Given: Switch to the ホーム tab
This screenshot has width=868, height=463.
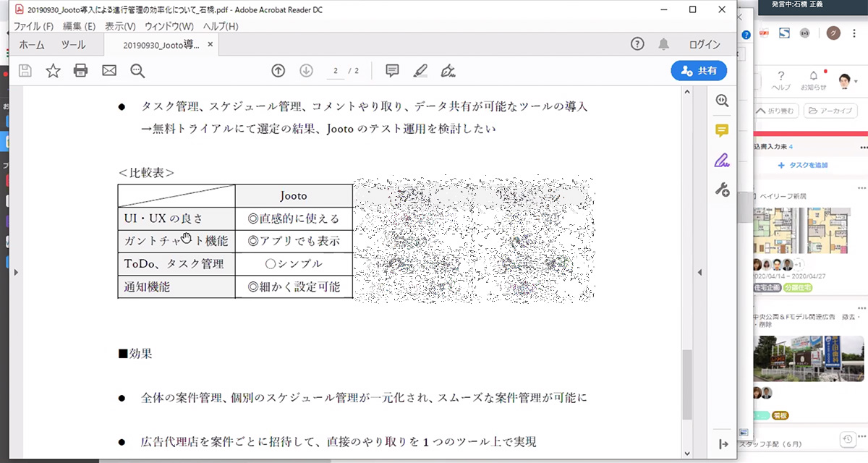Looking at the screenshot, I should point(32,45).
